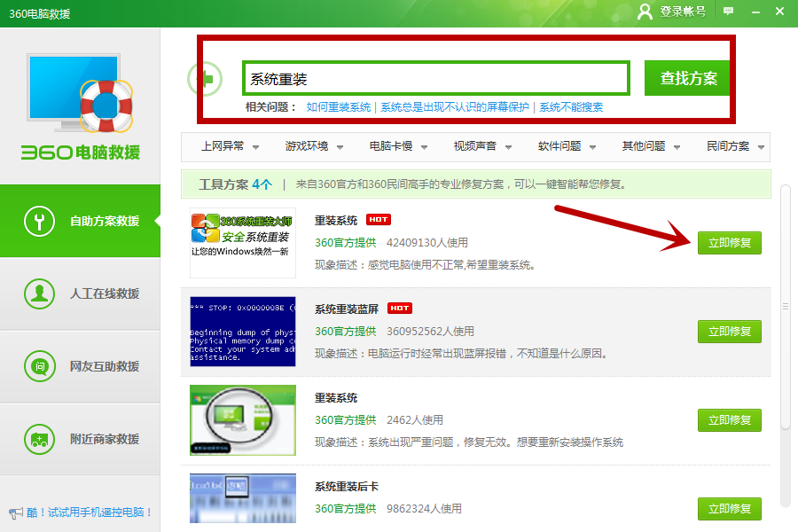The height and width of the screenshot is (532, 798).
Task: Click the megaphone icon at bottom left
Action: point(16,512)
